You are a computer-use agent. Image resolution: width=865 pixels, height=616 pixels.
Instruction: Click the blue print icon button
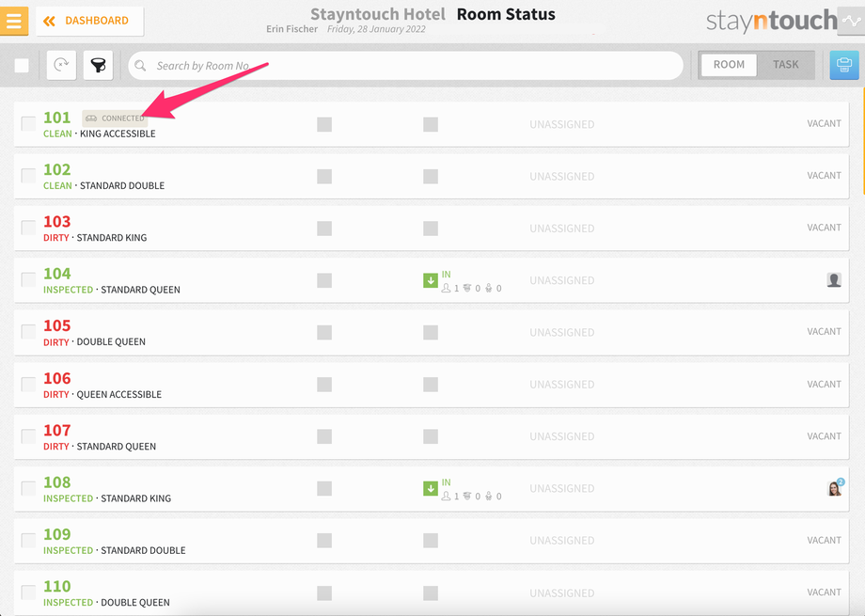[844, 65]
